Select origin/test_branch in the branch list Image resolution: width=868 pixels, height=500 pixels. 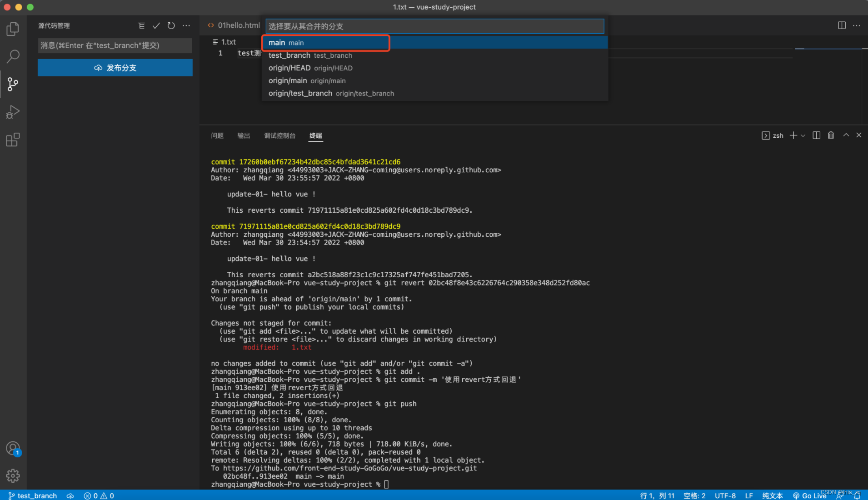(x=435, y=94)
